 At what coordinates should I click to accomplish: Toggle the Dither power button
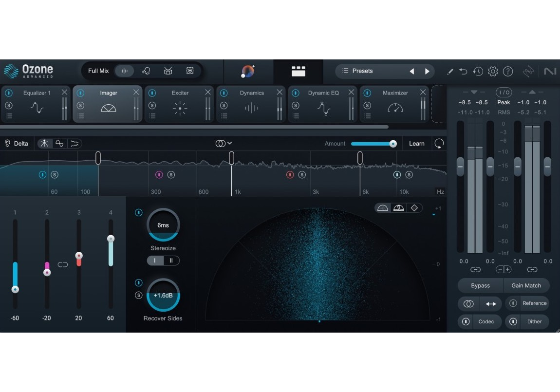(513, 322)
